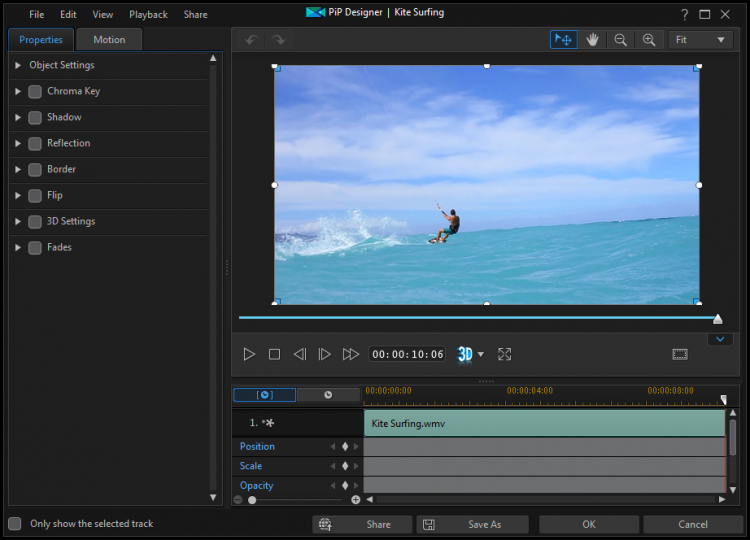The width and height of the screenshot is (750, 540).
Task: Toggle the TV safe zone icon
Action: pos(680,354)
